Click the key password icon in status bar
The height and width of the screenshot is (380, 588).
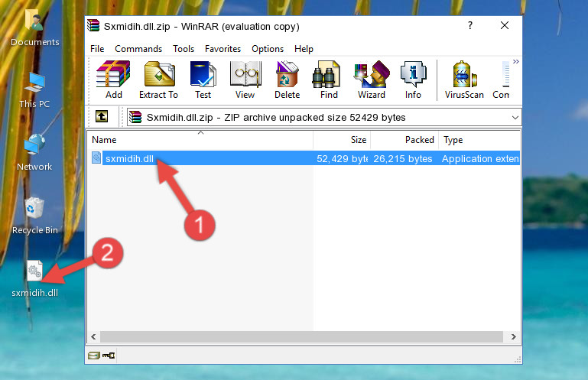[109, 355]
